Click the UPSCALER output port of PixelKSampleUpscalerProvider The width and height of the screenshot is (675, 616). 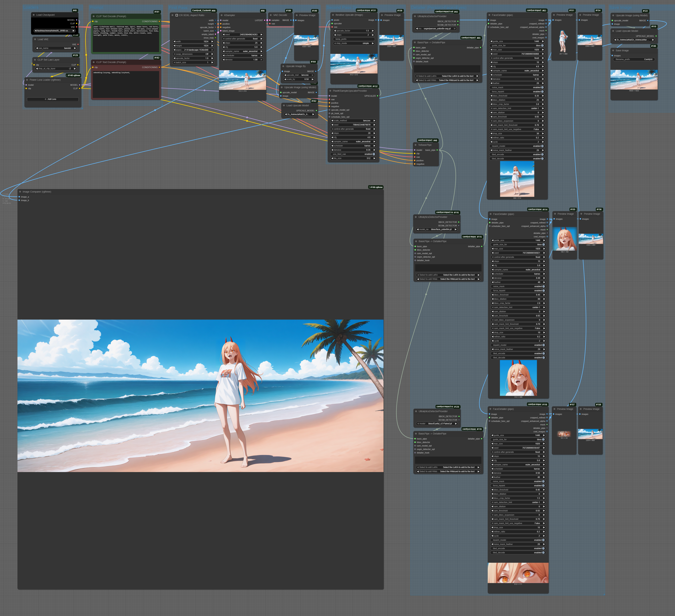click(378, 96)
